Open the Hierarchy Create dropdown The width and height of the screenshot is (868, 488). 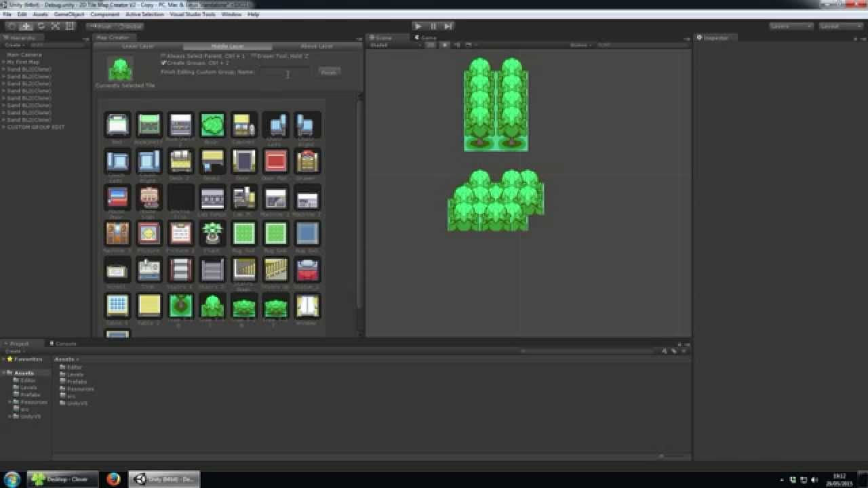click(14, 45)
